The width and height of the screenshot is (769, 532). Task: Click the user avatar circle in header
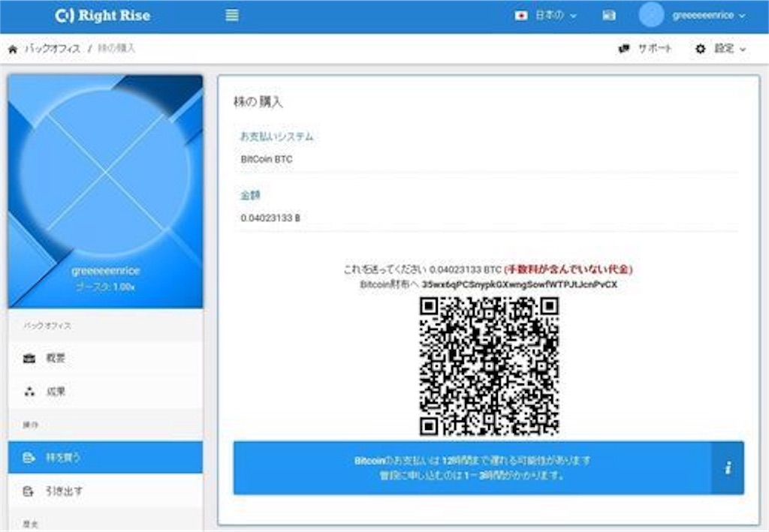651,15
